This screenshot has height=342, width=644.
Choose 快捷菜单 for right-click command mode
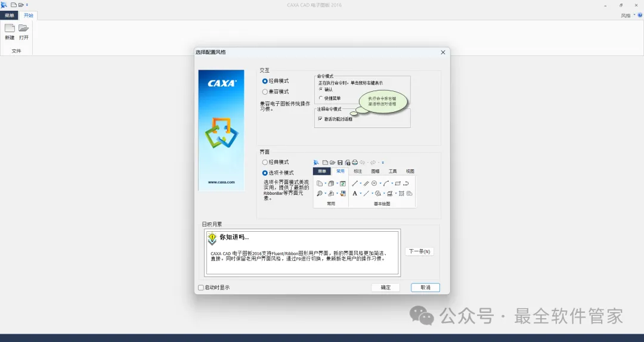click(x=330, y=98)
